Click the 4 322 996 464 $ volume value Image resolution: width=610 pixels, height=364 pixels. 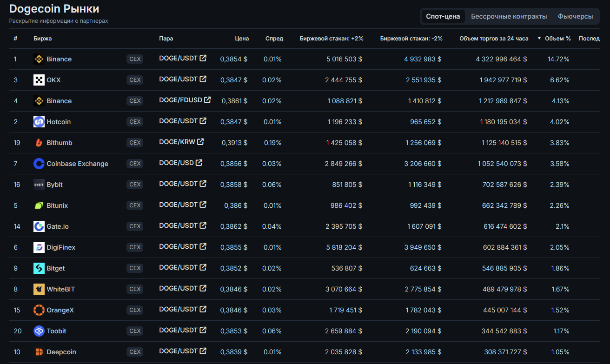[x=502, y=59]
